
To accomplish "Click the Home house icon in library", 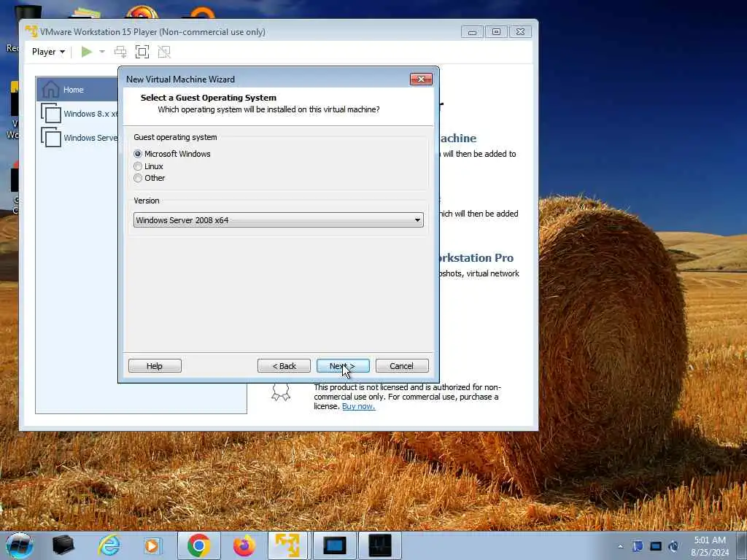I will [x=50, y=89].
